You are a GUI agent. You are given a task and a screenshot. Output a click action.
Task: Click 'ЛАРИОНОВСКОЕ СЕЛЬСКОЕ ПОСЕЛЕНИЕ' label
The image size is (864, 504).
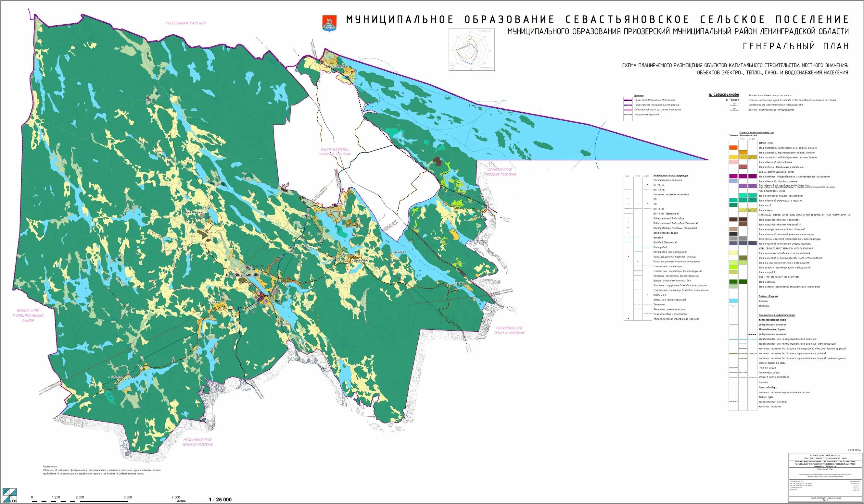pyautogui.click(x=509, y=330)
